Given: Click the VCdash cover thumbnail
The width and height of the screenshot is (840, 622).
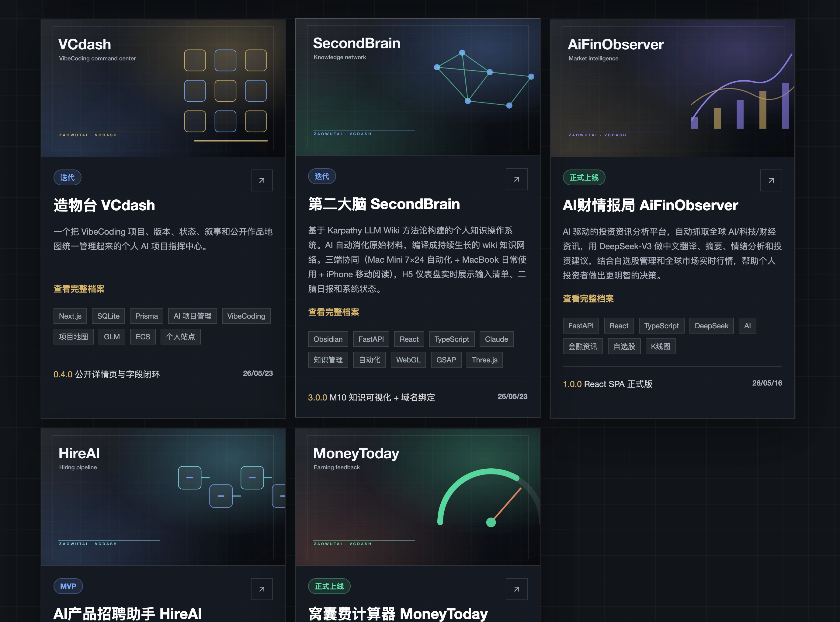Looking at the screenshot, I should [x=163, y=89].
